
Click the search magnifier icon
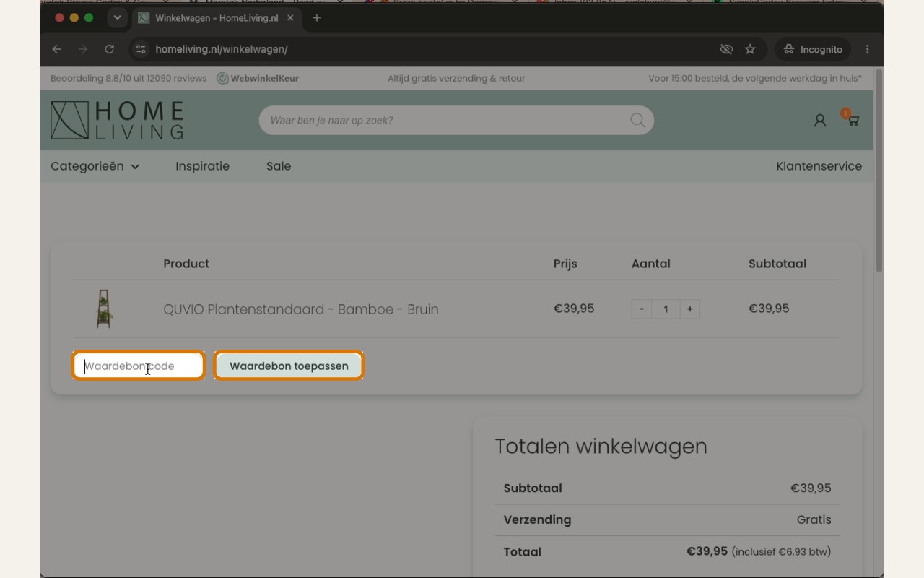(637, 120)
